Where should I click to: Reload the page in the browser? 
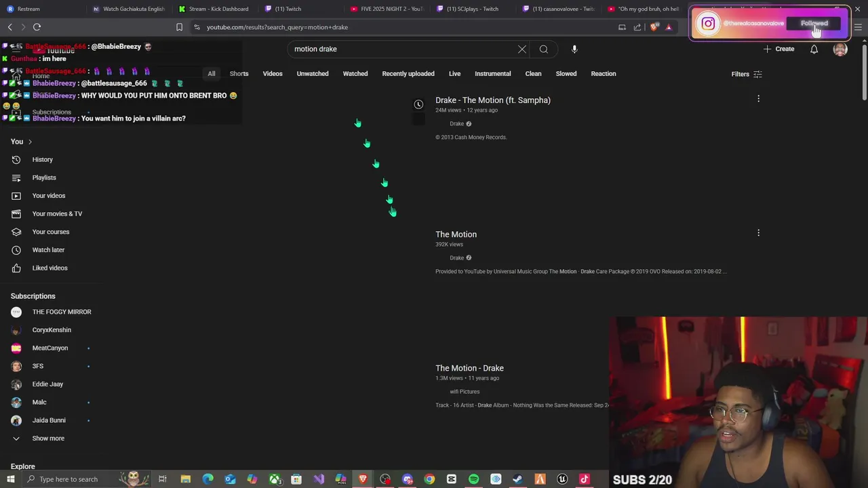37,27
